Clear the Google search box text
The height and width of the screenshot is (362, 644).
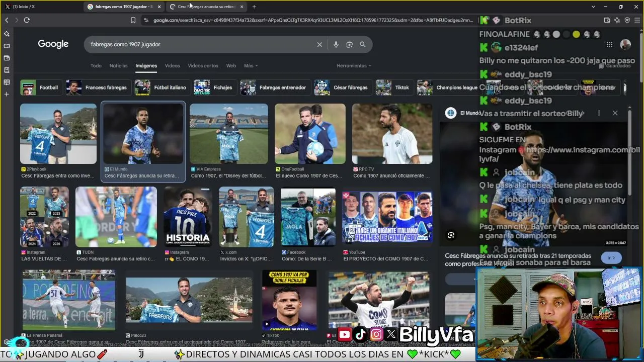click(x=319, y=44)
